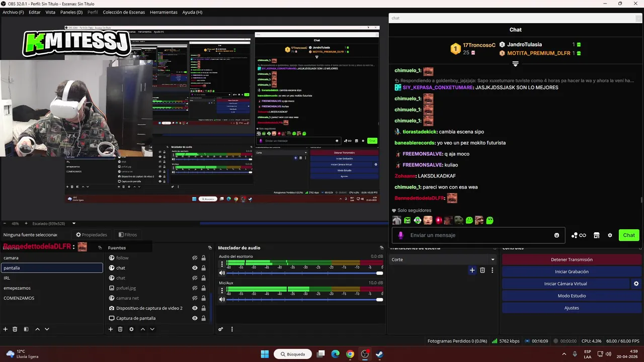
Task: Click purple microphone icon in chat input
Action: click(x=400, y=235)
